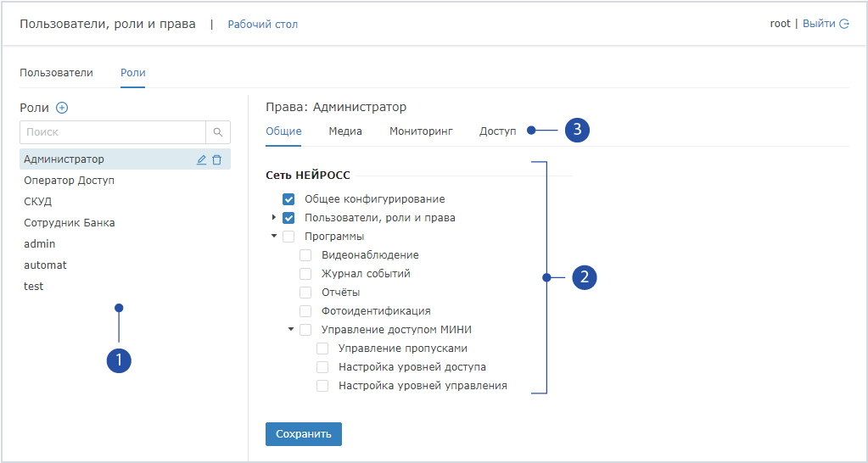This screenshot has height=463, width=868.
Task: Edit the Администратор role with pencil icon
Action: pos(201,159)
